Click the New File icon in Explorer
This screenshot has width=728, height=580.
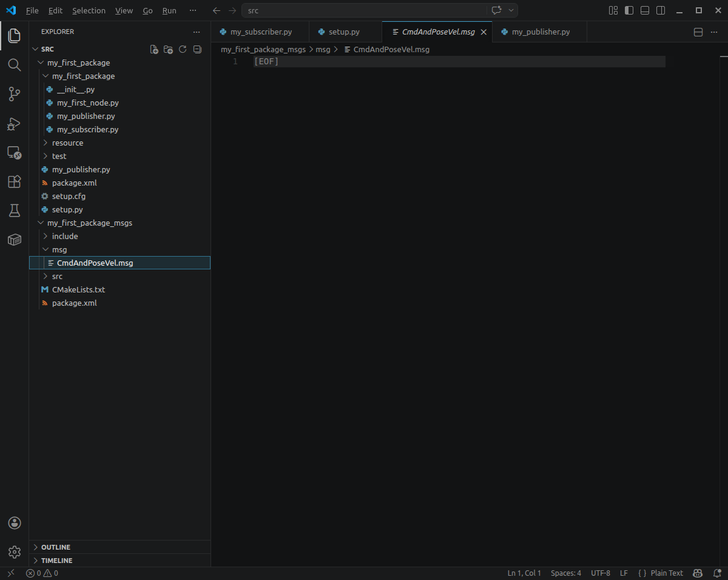tap(154, 49)
